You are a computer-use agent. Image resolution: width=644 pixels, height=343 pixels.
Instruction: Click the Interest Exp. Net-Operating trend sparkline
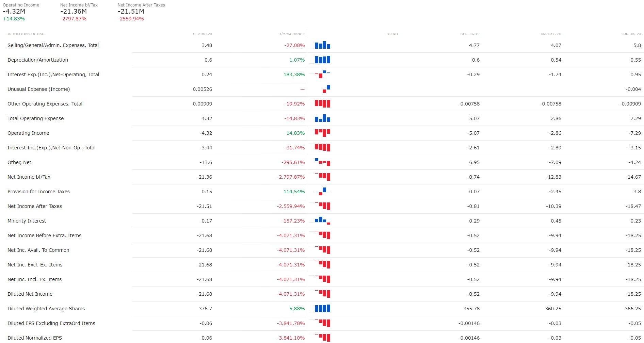click(322, 74)
